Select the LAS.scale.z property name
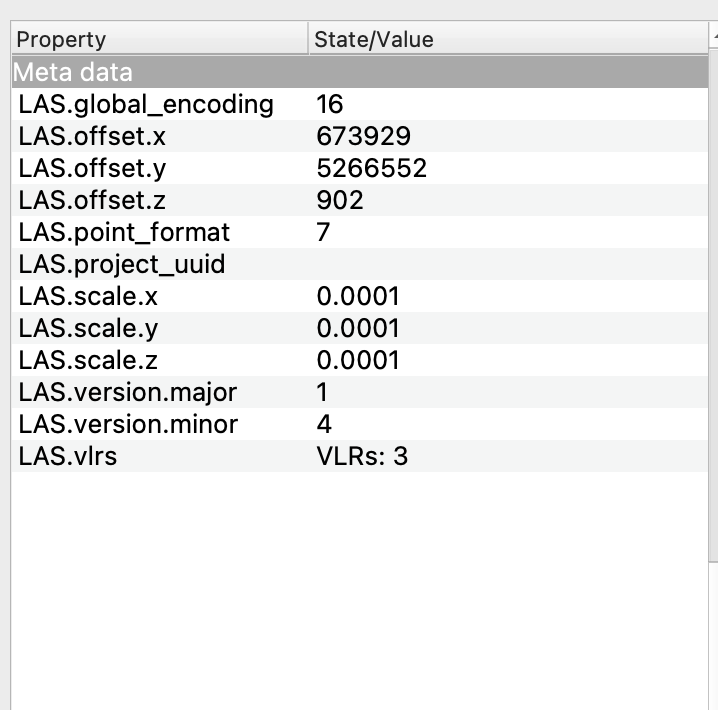This screenshot has height=710, width=718. tap(88, 360)
